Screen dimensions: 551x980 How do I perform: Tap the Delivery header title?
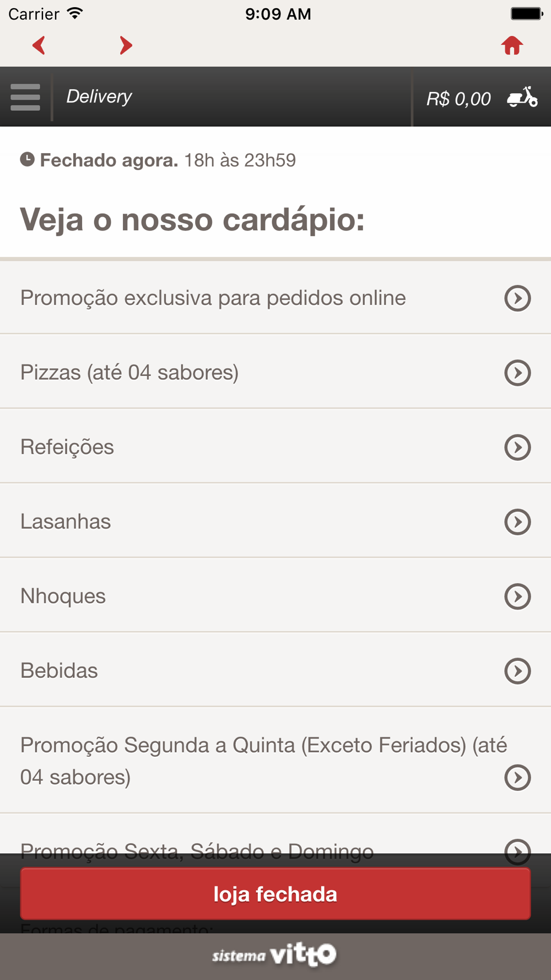coord(99,96)
